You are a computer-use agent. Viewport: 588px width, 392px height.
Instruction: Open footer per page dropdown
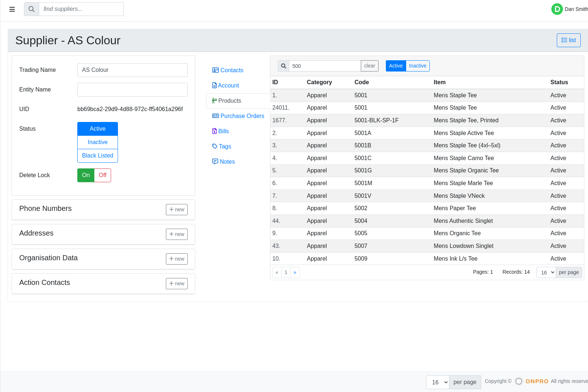438,382
